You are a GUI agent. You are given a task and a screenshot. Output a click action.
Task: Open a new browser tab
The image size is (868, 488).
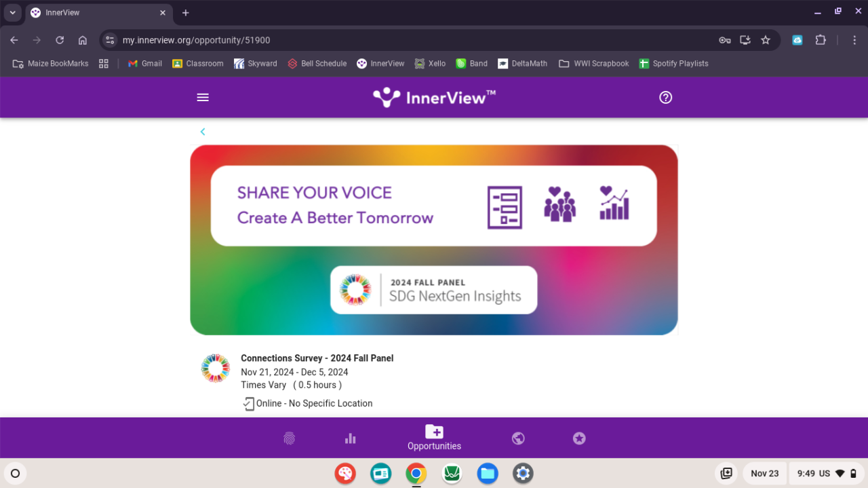(186, 13)
